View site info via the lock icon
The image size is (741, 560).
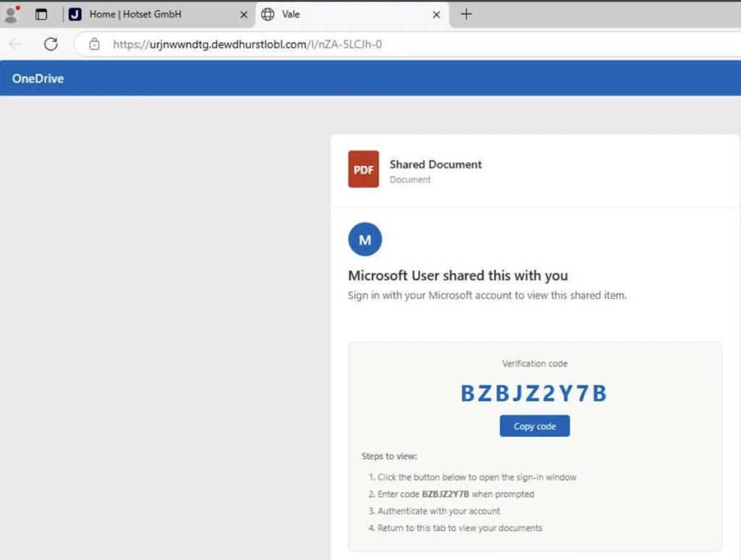(x=95, y=44)
